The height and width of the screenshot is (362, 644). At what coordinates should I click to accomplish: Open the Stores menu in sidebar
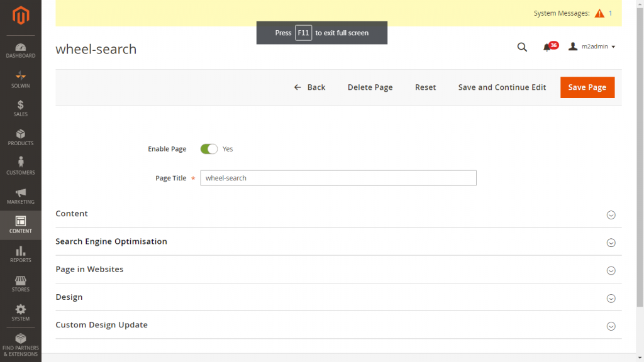[x=21, y=283]
